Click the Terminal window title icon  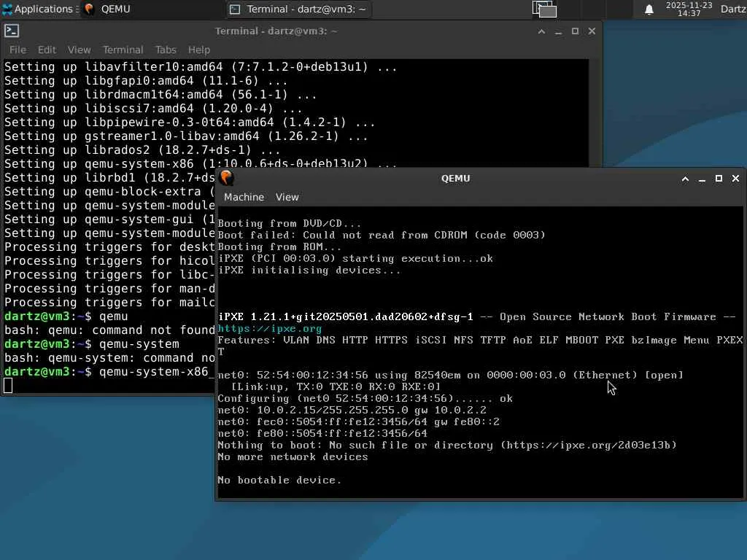tap(12, 31)
